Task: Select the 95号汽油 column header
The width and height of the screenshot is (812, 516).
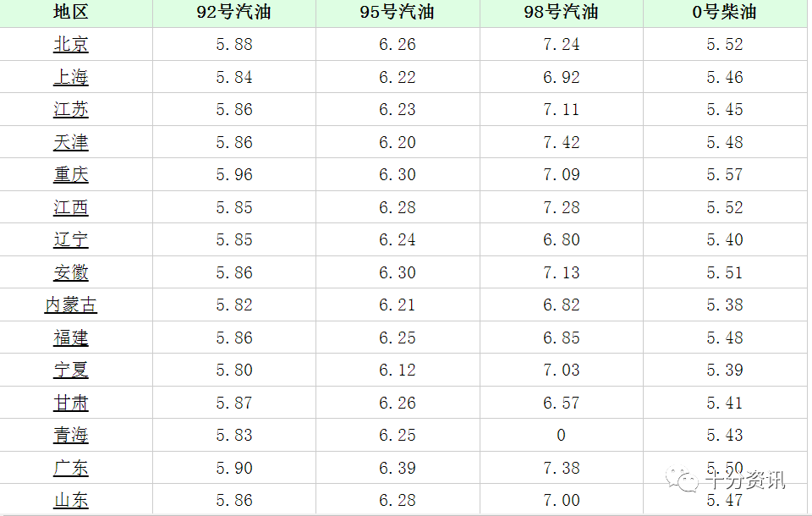Action: click(x=398, y=13)
